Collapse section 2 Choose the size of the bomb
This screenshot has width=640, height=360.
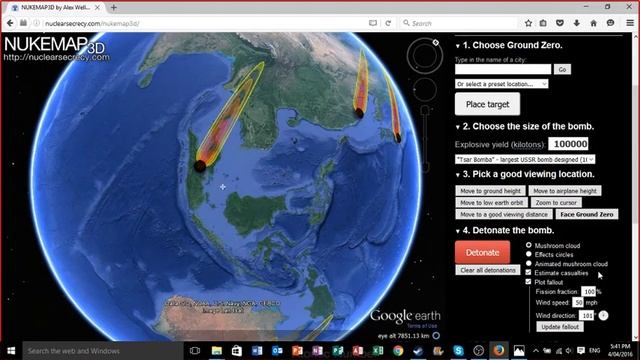pyautogui.click(x=458, y=127)
